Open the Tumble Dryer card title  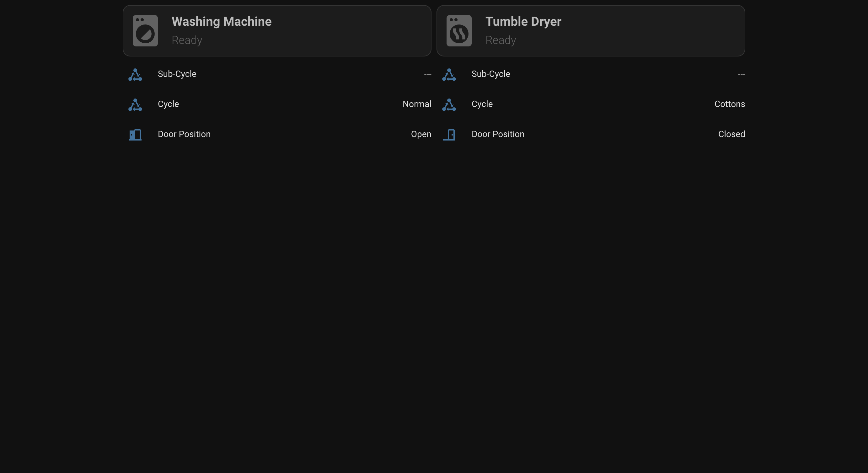[523, 22]
